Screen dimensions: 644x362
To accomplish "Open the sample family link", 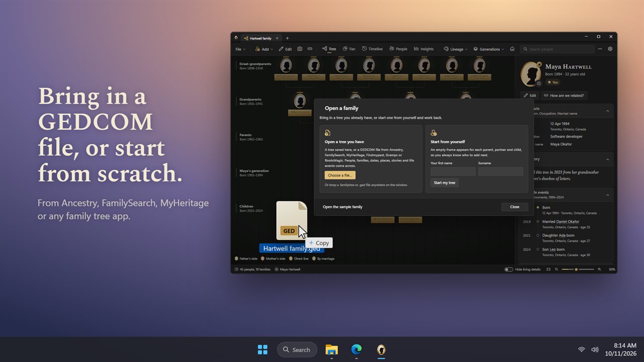I will pos(343,207).
